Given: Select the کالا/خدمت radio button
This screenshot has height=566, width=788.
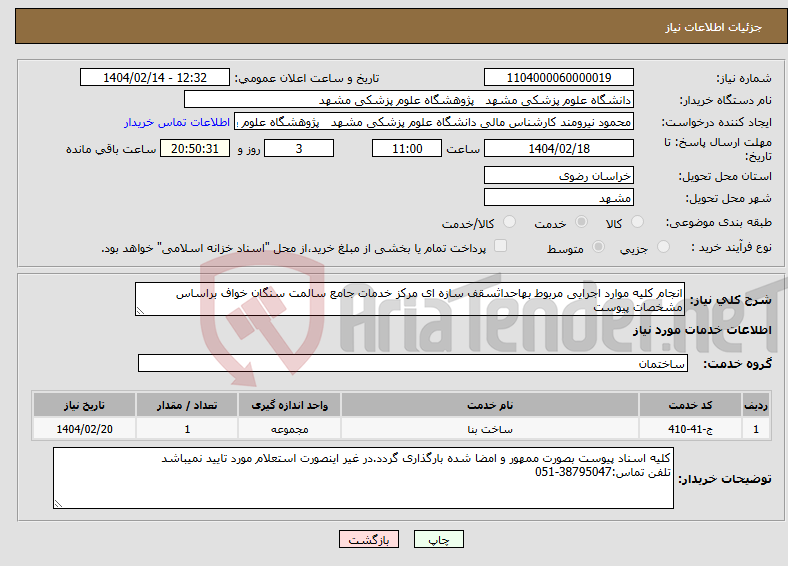Looking at the screenshot, I should [x=509, y=222].
